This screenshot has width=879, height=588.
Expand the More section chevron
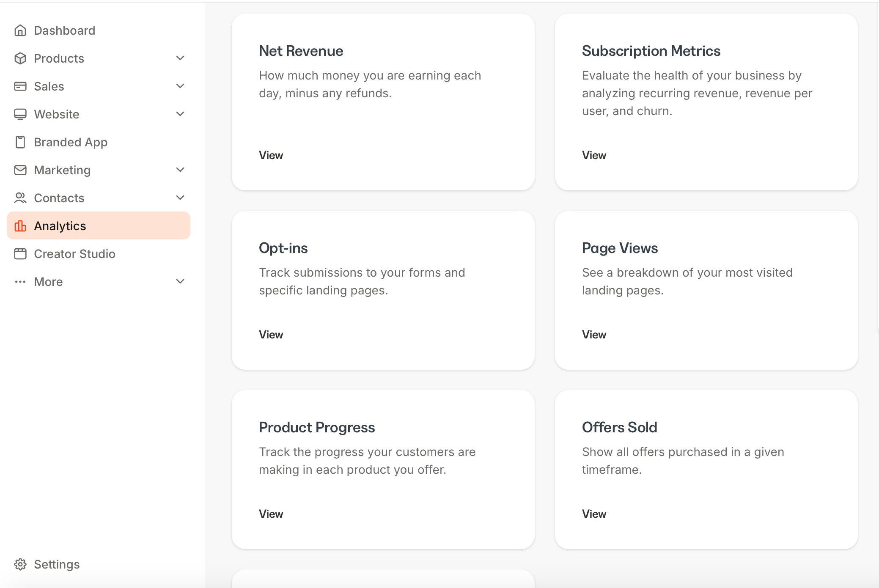(180, 282)
